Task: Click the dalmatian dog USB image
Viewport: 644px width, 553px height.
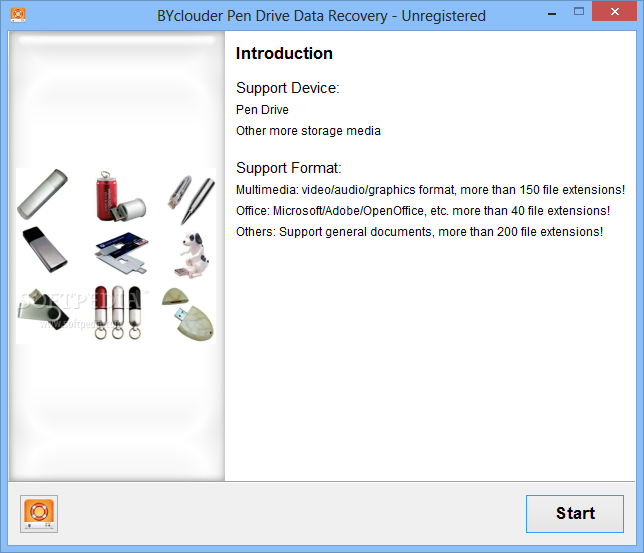Action: [192, 255]
